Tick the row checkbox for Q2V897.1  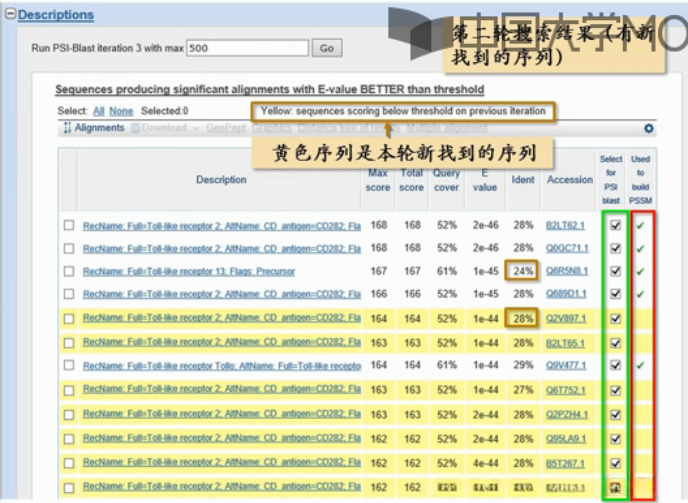69,319
